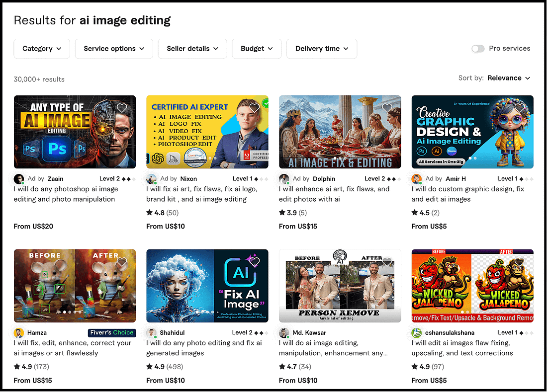Open seller eshansulakshana's profile name

(450, 333)
